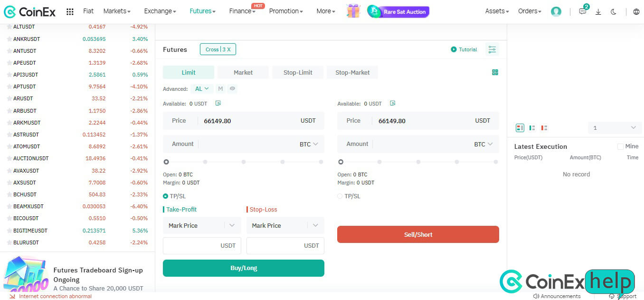644x300 pixels.
Task: Toggle the eye visibility icon beside Advanced
Action: (x=232, y=88)
